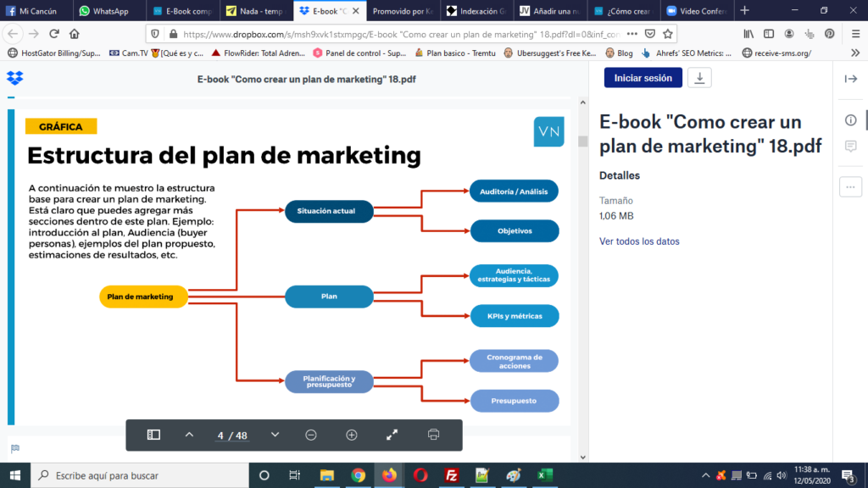This screenshot has width=868, height=488.
Task: Collapse the right details sidebar
Action: [850, 79]
